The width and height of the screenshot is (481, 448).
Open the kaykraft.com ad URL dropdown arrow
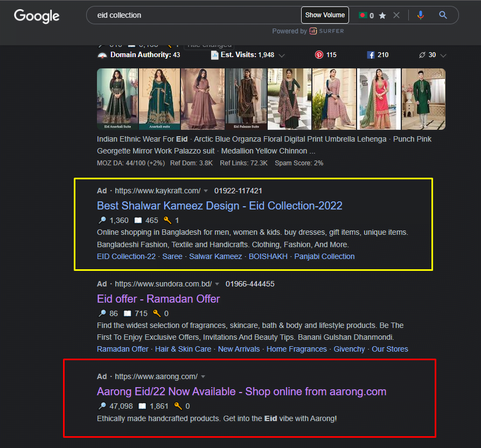[x=206, y=191]
